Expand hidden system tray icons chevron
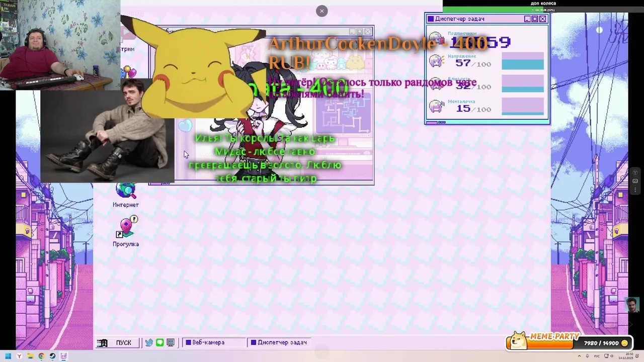 (x=579, y=356)
